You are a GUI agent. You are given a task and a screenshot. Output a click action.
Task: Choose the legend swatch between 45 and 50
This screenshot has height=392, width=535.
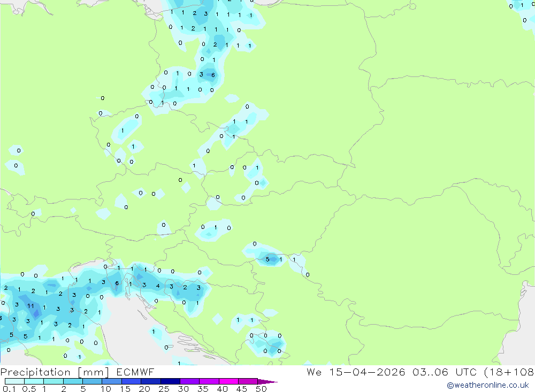click(248, 381)
